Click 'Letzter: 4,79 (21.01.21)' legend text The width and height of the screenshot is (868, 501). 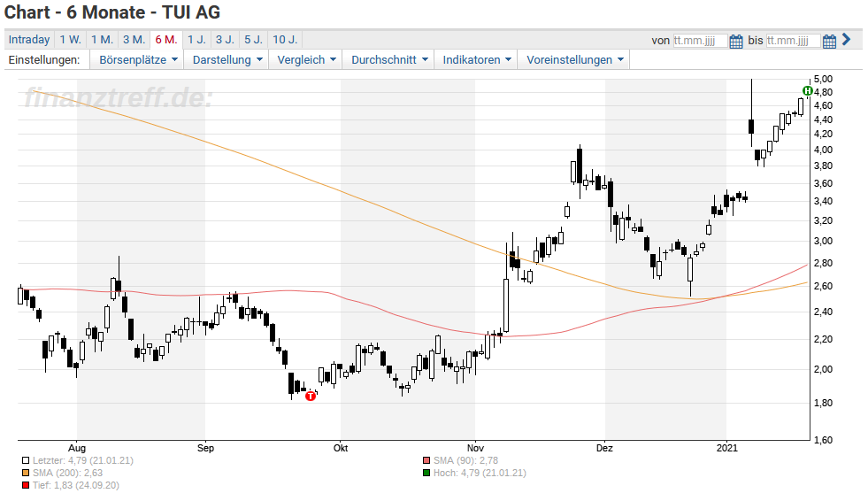[83, 460]
